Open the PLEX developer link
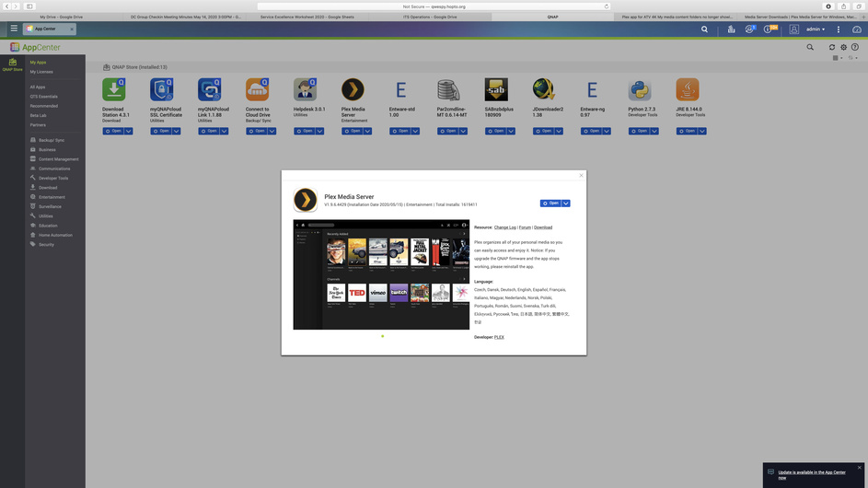Screen dimensions: 868x488 click(499, 337)
